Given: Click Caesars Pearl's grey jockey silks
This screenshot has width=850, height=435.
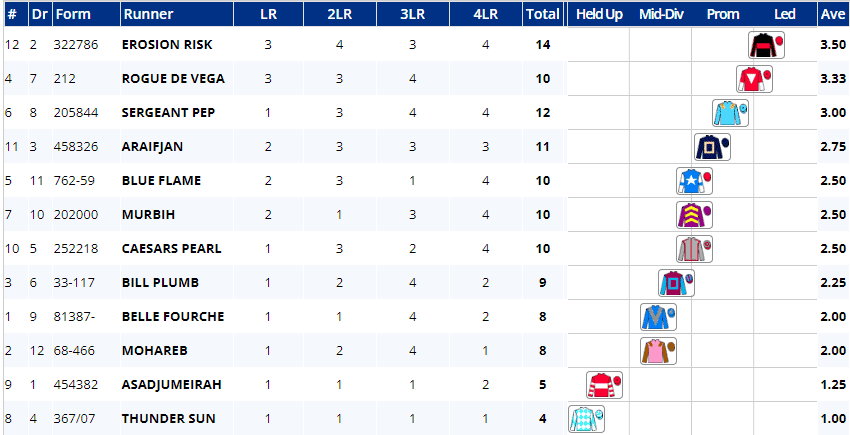Looking at the screenshot, I should tap(691, 249).
